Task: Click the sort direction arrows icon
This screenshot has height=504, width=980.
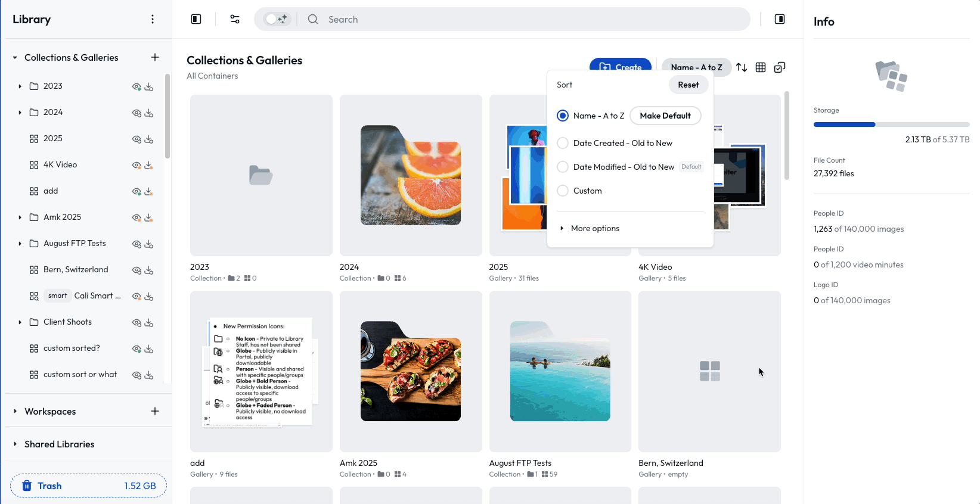Action: [x=742, y=67]
